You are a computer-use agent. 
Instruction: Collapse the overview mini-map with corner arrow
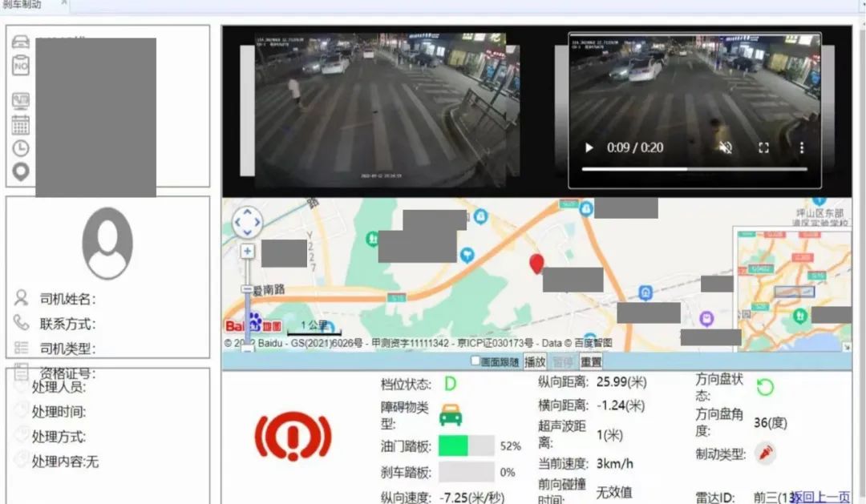pyautogui.click(x=846, y=347)
